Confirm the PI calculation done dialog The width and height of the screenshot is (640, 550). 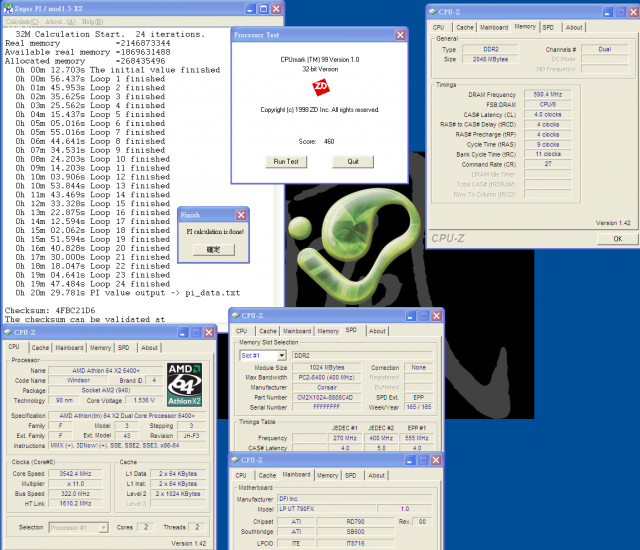(x=213, y=250)
